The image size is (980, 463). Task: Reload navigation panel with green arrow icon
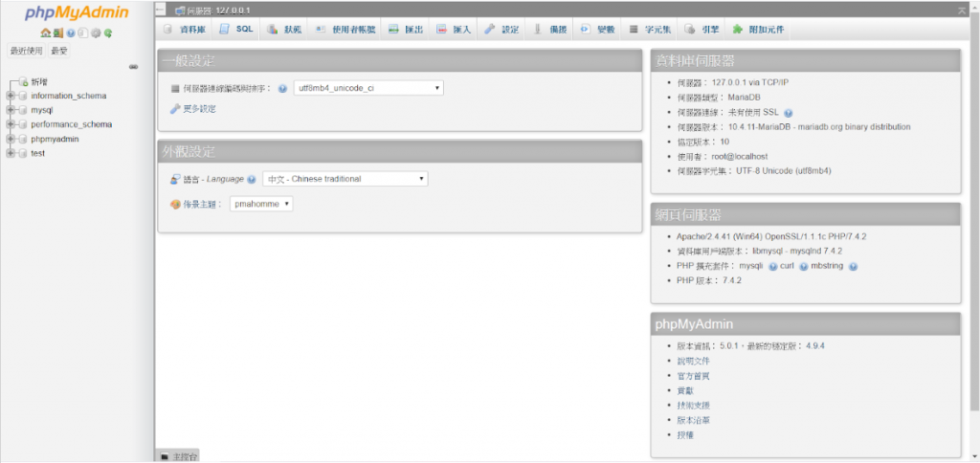coord(108,33)
